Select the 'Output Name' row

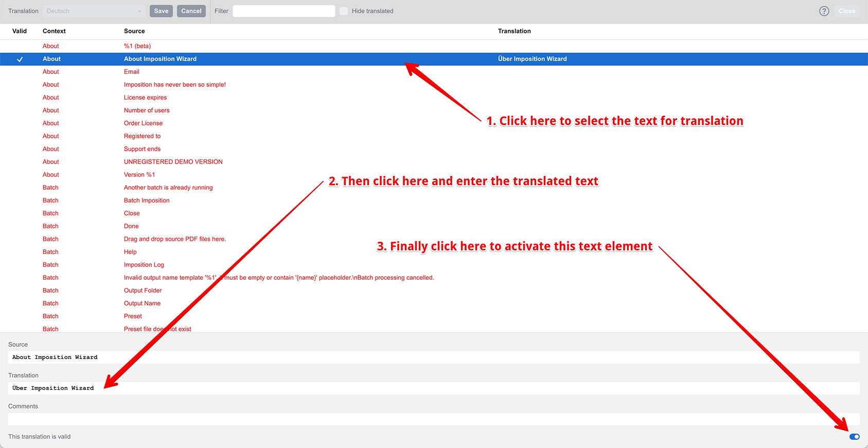click(434, 303)
